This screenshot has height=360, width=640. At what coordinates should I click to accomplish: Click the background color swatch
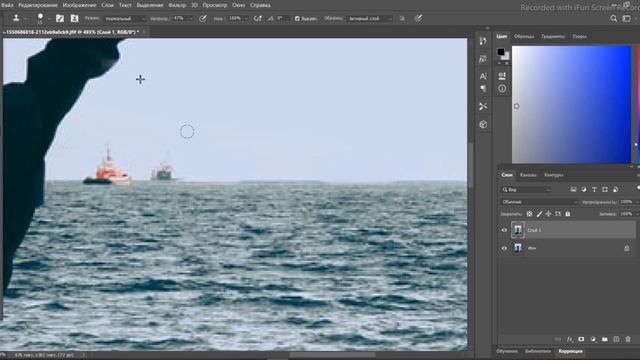506,57
